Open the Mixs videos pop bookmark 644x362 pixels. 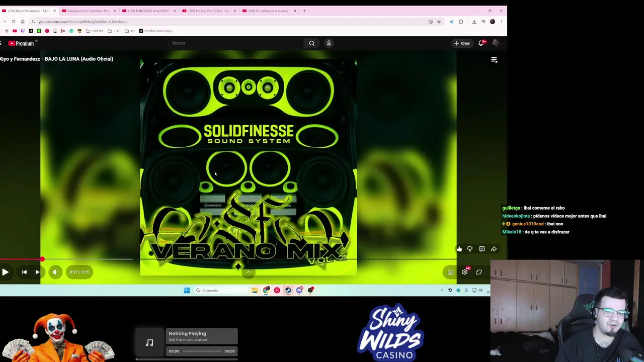pyautogui.click(x=156, y=31)
